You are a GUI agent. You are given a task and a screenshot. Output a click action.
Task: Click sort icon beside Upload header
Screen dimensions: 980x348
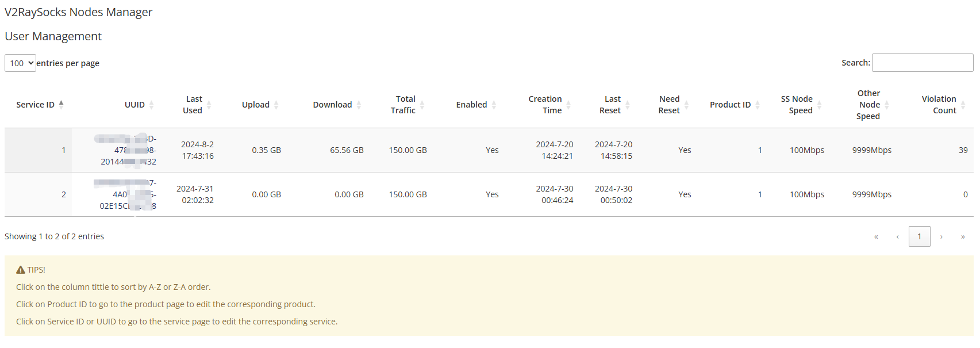(276, 105)
